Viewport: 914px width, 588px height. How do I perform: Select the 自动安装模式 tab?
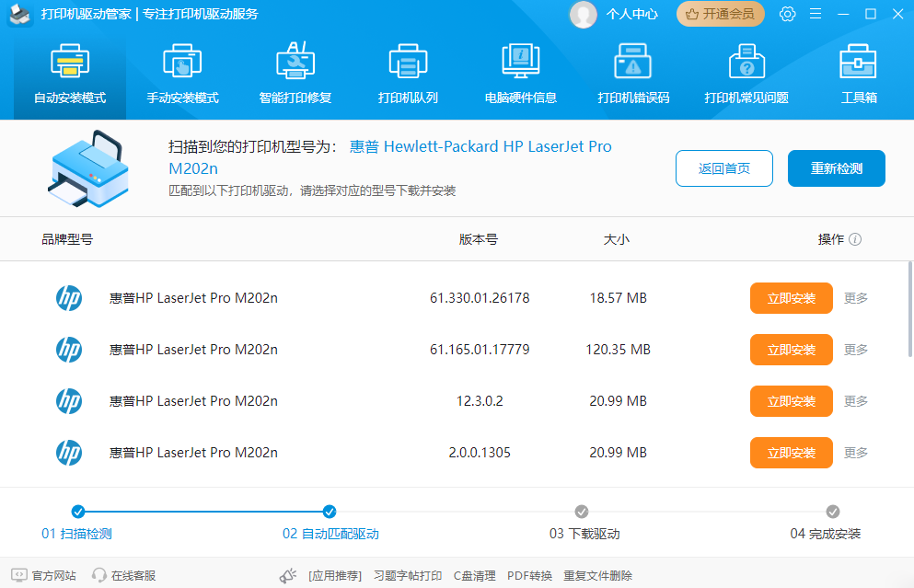coord(68,74)
